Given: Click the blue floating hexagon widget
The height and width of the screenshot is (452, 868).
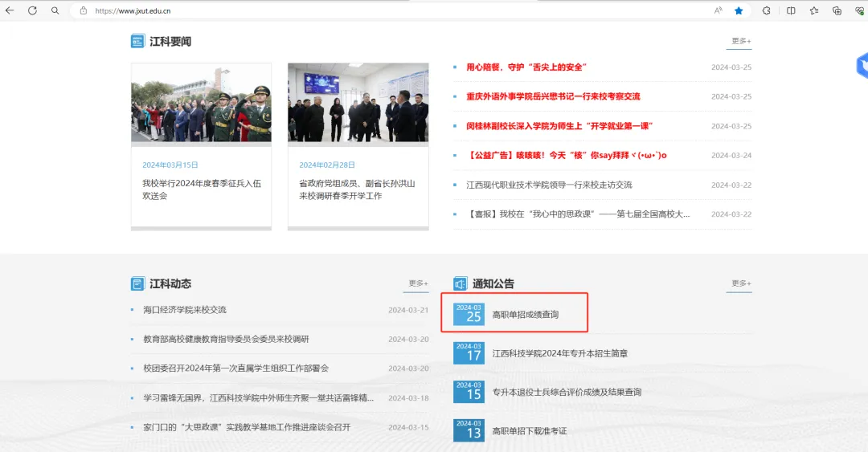Looking at the screenshot, I should [x=863, y=65].
